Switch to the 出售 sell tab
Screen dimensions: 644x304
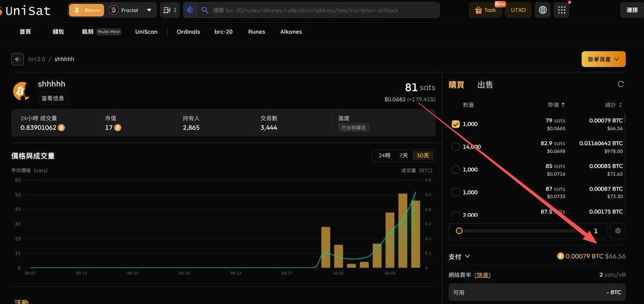point(485,84)
